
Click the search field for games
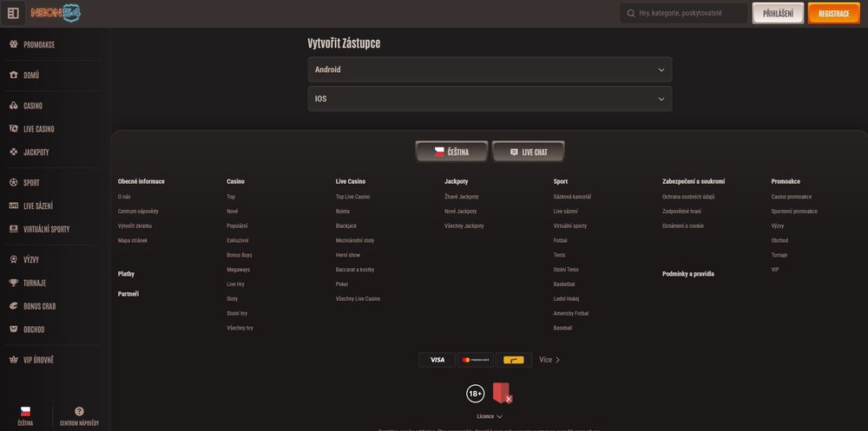pos(690,13)
